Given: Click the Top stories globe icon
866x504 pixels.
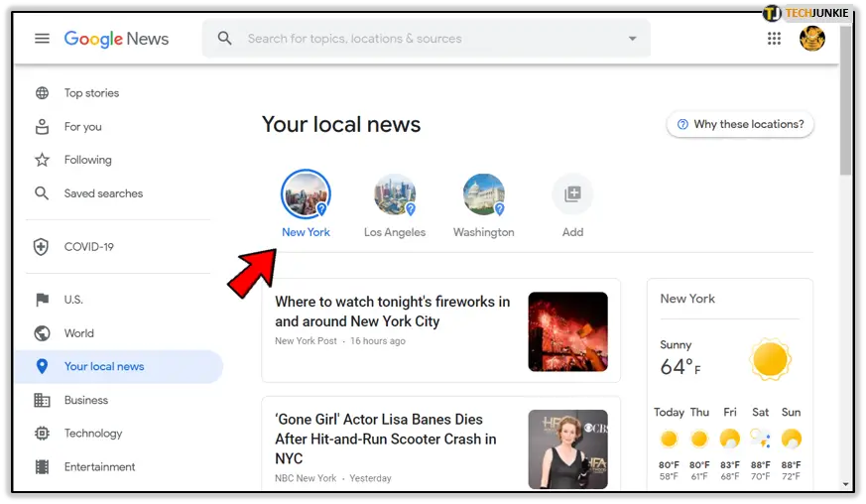Looking at the screenshot, I should click(42, 93).
